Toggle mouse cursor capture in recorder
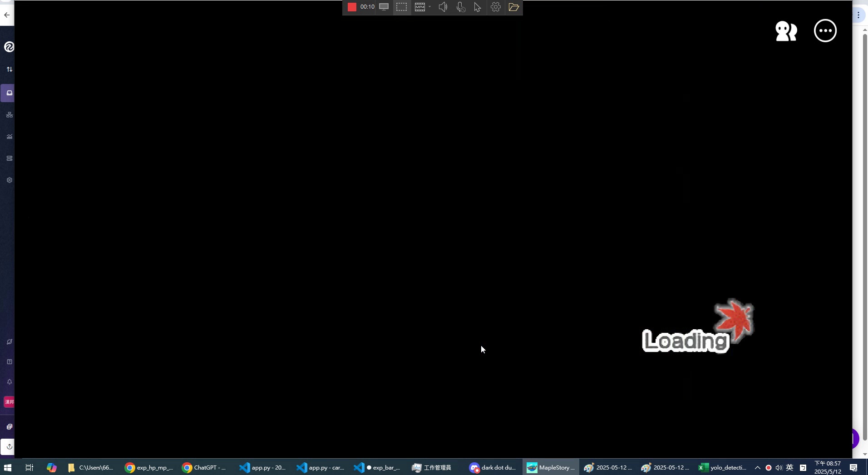The width and height of the screenshot is (868, 475). tap(478, 7)
